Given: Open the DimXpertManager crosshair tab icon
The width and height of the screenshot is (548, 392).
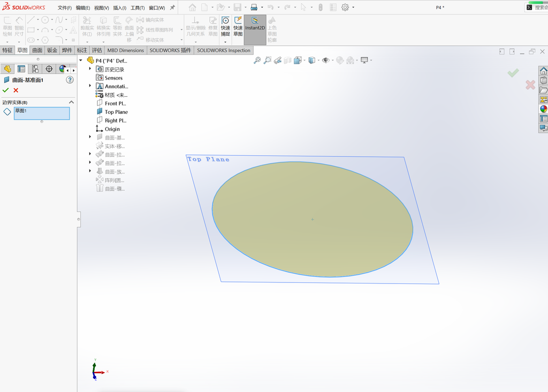Looking at the screenshot, I should [x=49, y=69].
